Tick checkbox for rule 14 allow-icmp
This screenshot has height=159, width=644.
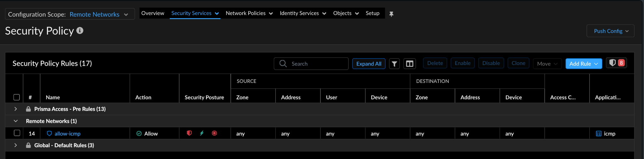[17, 133]
